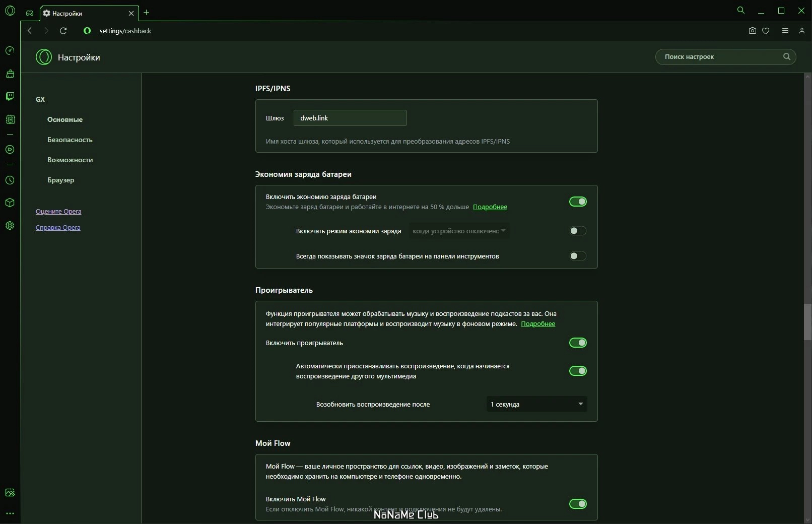The image size is (812, 524).
Task: Select the Настройки browser tab
Action: point(89,13)
